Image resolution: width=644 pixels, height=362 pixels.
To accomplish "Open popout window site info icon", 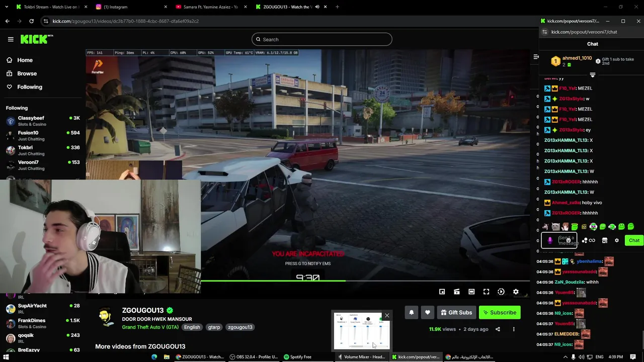I will [x=544, y=32].
